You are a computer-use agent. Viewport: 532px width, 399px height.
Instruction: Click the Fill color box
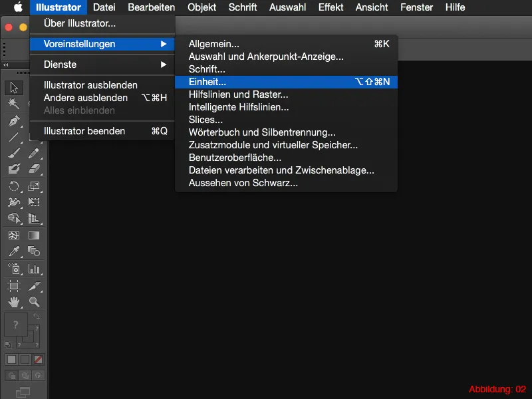(x=15, y=325)
